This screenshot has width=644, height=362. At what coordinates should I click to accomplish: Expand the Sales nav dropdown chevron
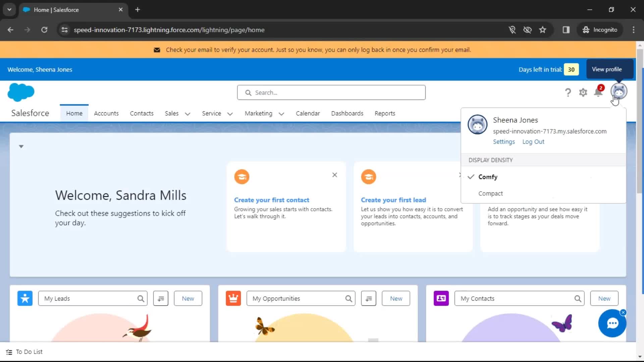coord(187,114)
